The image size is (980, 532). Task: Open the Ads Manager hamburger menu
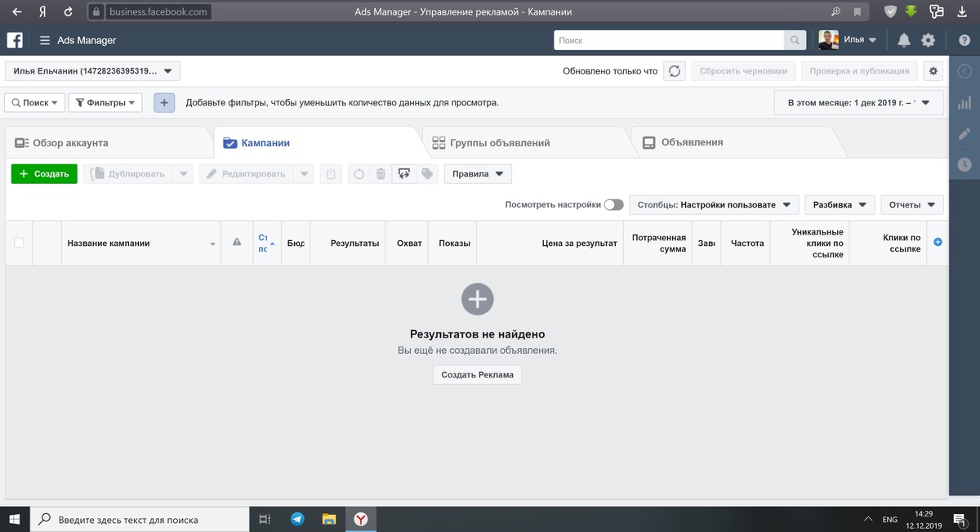coord(44,40)
